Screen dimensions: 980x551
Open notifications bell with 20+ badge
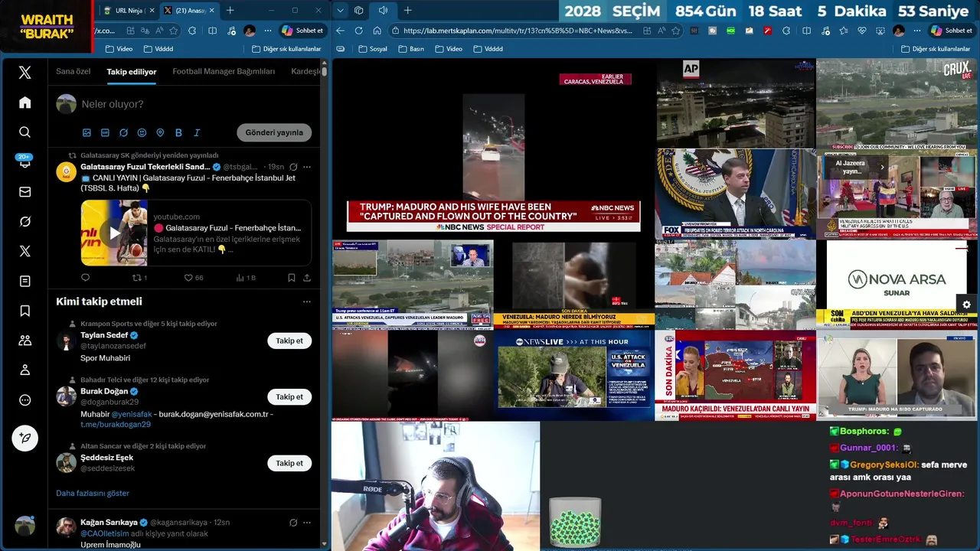(25, 161)
